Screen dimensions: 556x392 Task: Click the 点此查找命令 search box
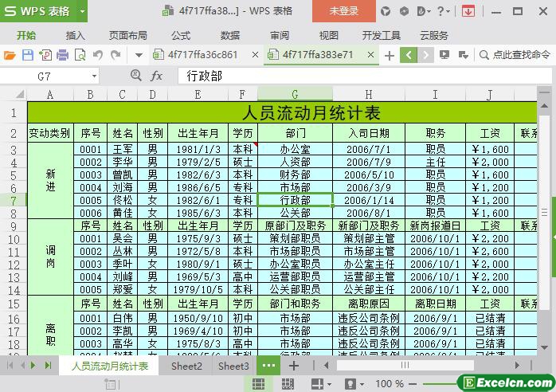(515, 55)
